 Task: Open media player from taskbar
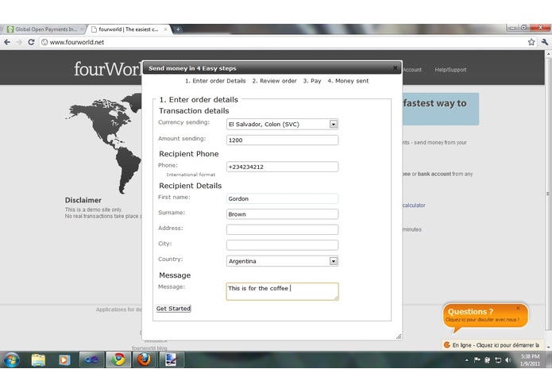(x=64, y=360)
